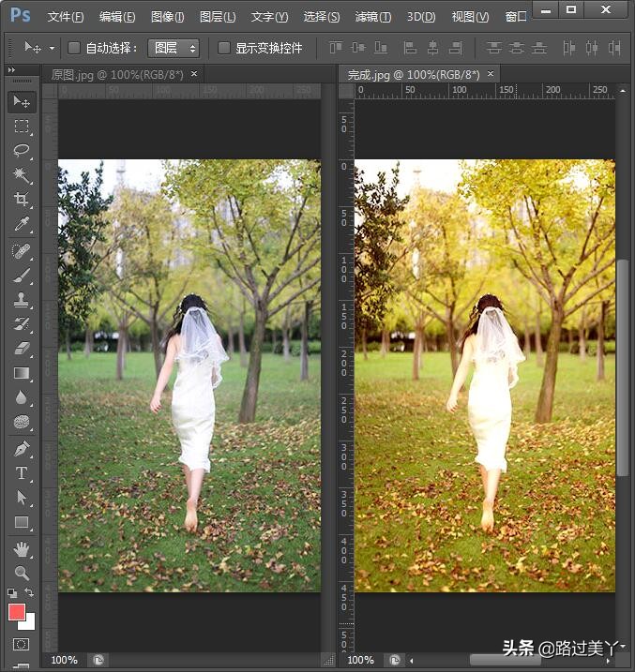Open the 3D(D) menu
The height and width of the screenshot is (672, 635).
(x=420, y=17)
